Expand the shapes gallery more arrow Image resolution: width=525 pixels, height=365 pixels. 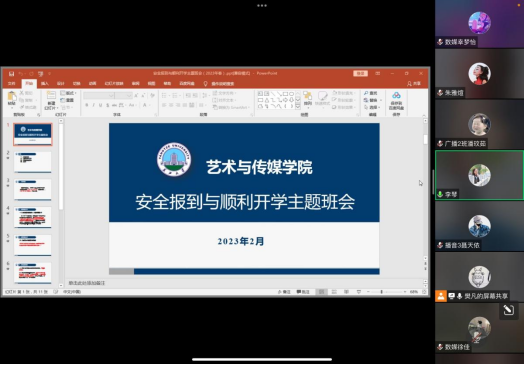[x=298, y=106]
